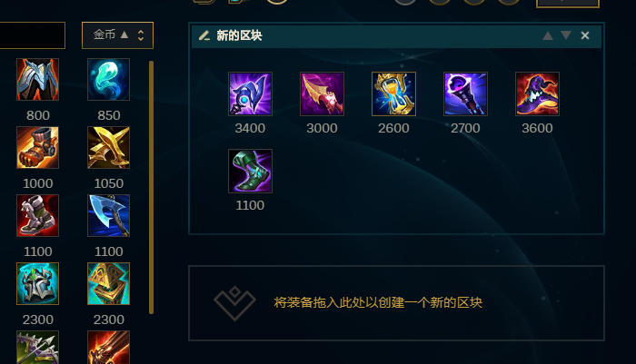The width and height of the screenshot is (636, 364).
Task: Pick the blue axe item costing 1100
Action: (108, 216)
